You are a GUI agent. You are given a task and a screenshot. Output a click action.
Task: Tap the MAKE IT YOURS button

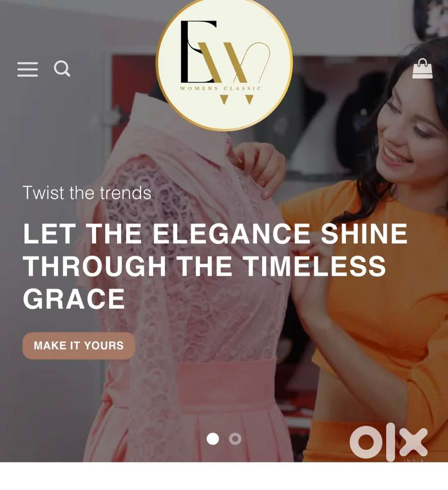click(79, 346)
